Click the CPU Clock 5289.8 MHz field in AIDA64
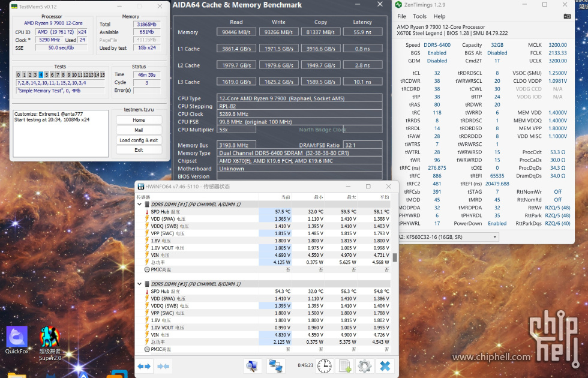This screenshot has width=588, height=378. pyautogui.click(x=299, y=114)
